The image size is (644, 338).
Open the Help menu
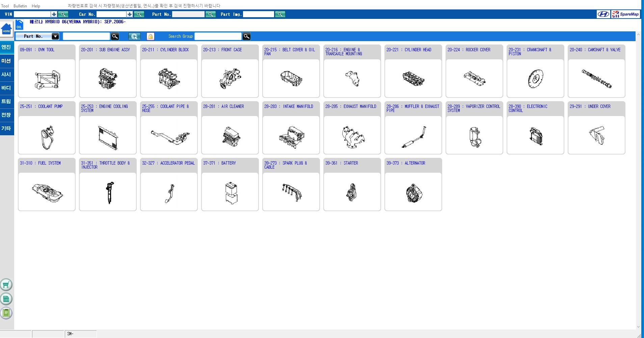(36, 6)
